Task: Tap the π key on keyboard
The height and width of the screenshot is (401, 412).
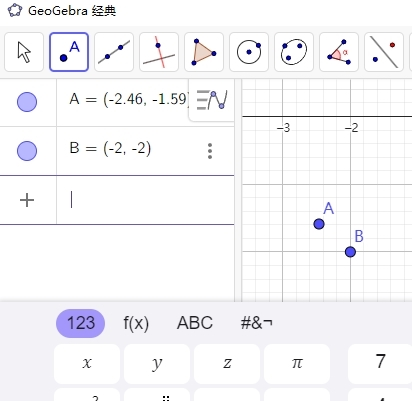Action: coord(297,364)
